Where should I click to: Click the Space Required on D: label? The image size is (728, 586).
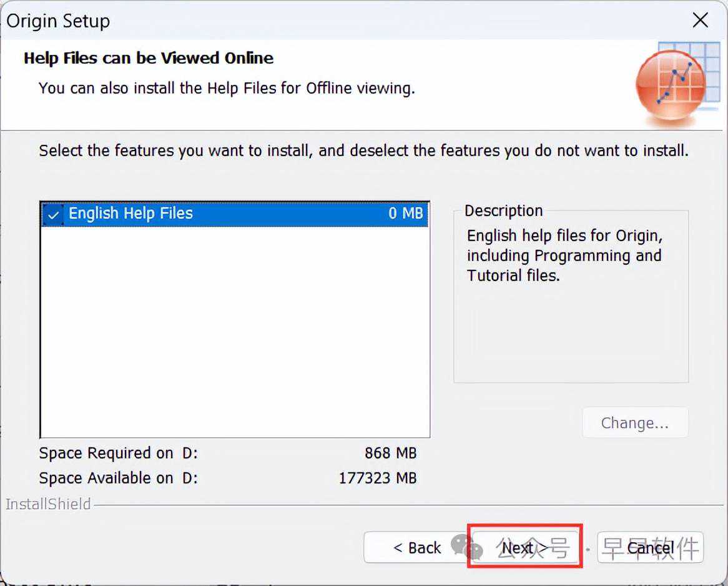click(118, 453)
